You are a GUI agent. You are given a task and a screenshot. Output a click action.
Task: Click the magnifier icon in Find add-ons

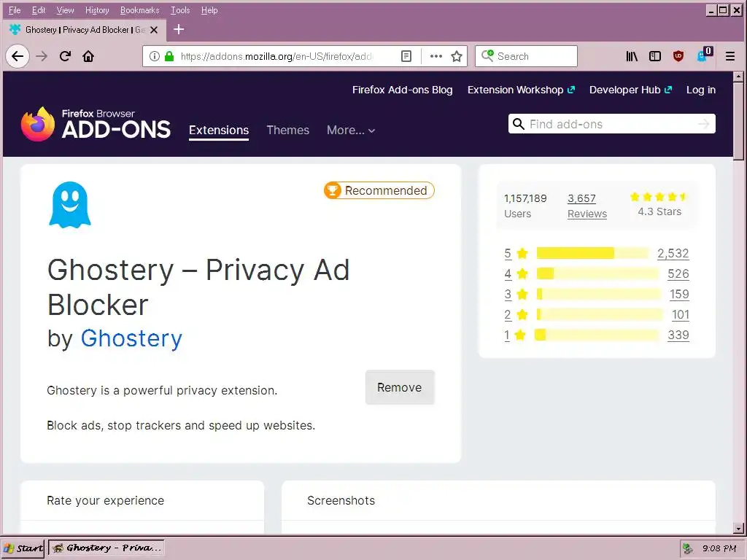(519, 124)
